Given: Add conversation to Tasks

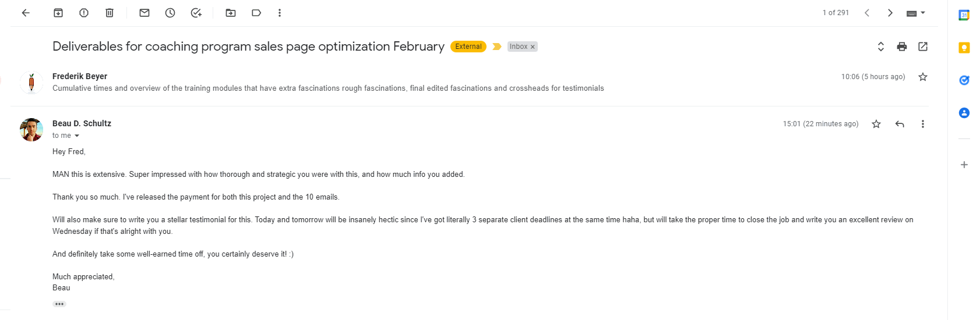Looking at the screenshot, I should click(x=196, y=13).
